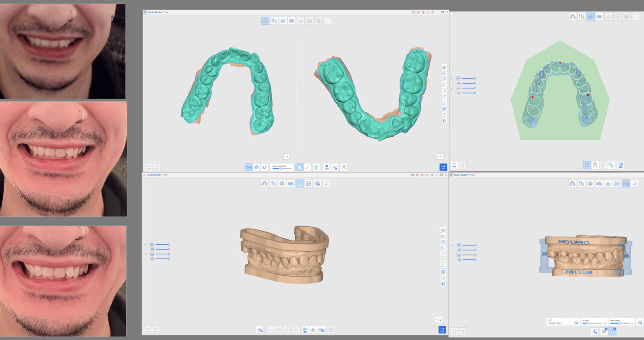Show upper arch only in top-left window
This screenshot has width=644, height=340.
pos(257,167)
